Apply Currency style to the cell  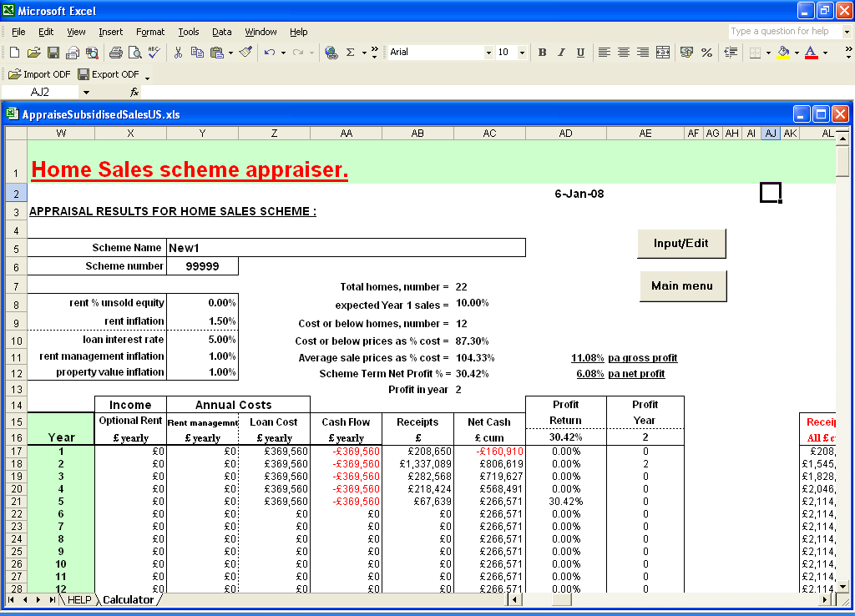[687, 53]
